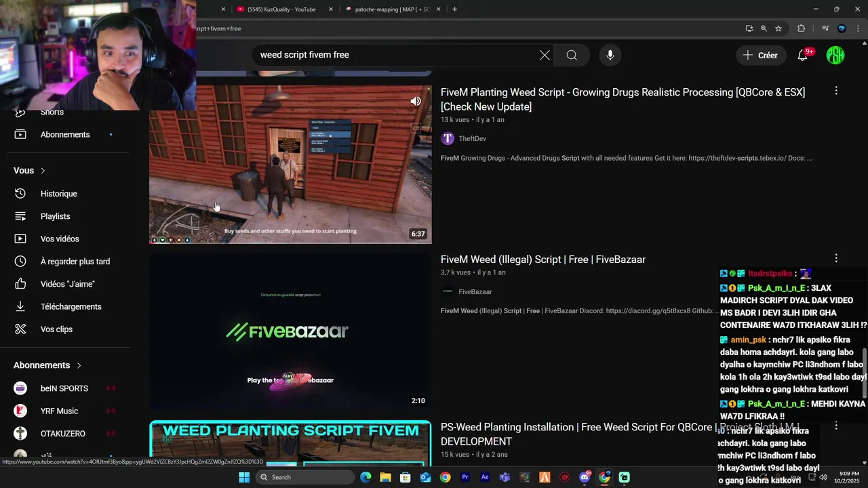Open Chrome extensions puzzle icon
Viewport: 868px width, 488px height.
click(x=802, y=28)
